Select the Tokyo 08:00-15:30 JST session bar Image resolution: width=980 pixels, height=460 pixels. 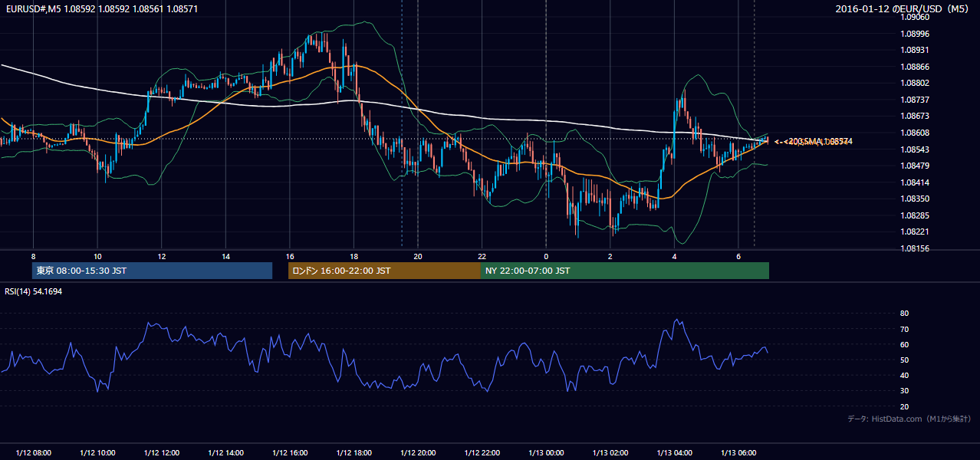coord(152,271)
